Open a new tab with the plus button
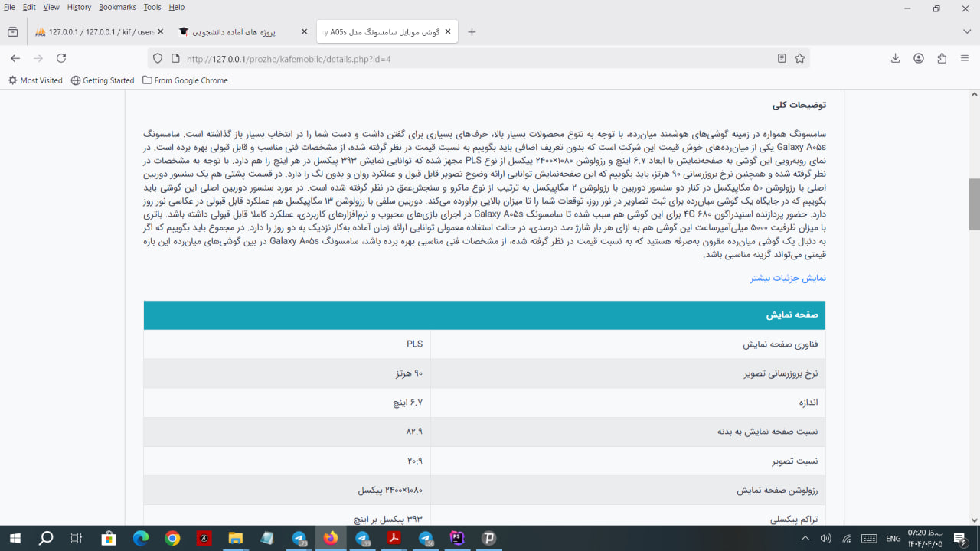This screenshot has height=551, width=980. (x=472, y=32)
